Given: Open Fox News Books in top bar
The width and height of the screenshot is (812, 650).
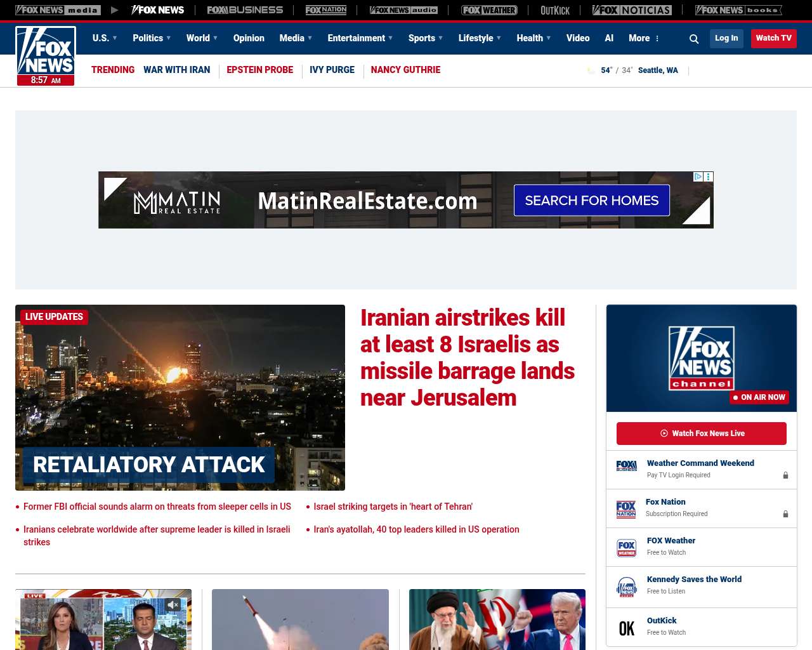Looking at the screenshot, I should pyautogui.click(x=738, y=10).
